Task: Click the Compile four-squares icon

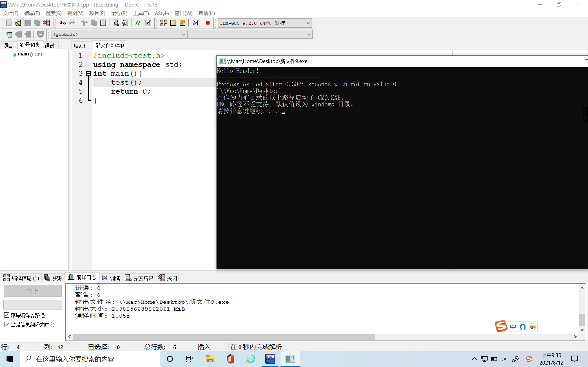Action: pos(164,23)
